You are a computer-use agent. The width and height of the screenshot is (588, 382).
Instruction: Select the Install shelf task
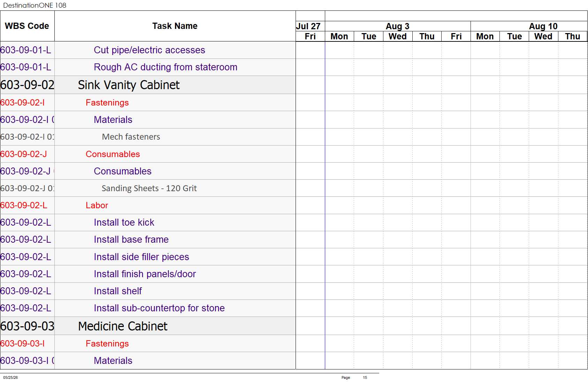[x=118, y=291]
